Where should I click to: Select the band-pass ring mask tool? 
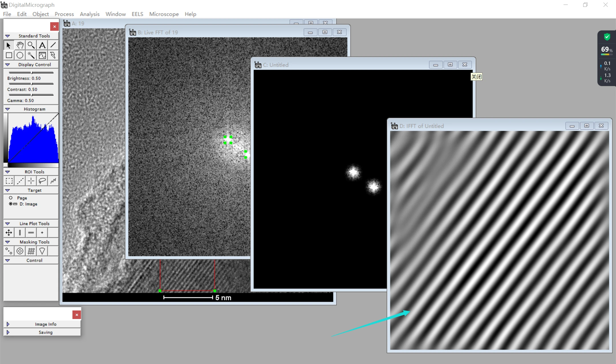coord(20,251)
